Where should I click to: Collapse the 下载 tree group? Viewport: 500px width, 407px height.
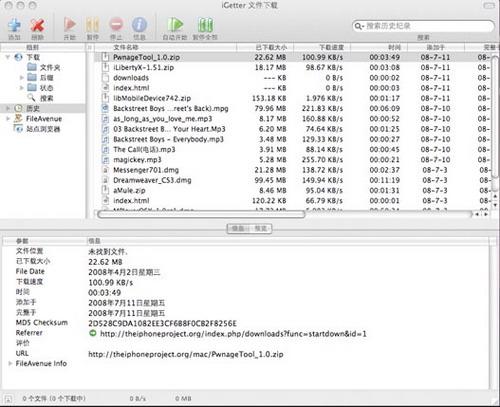[8, 57]
